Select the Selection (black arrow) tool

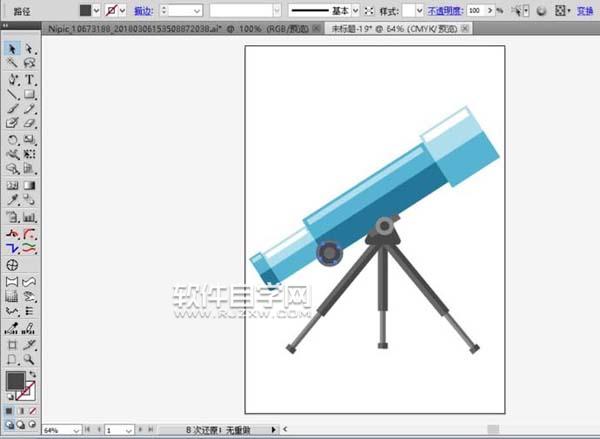[x=13, y=48]
